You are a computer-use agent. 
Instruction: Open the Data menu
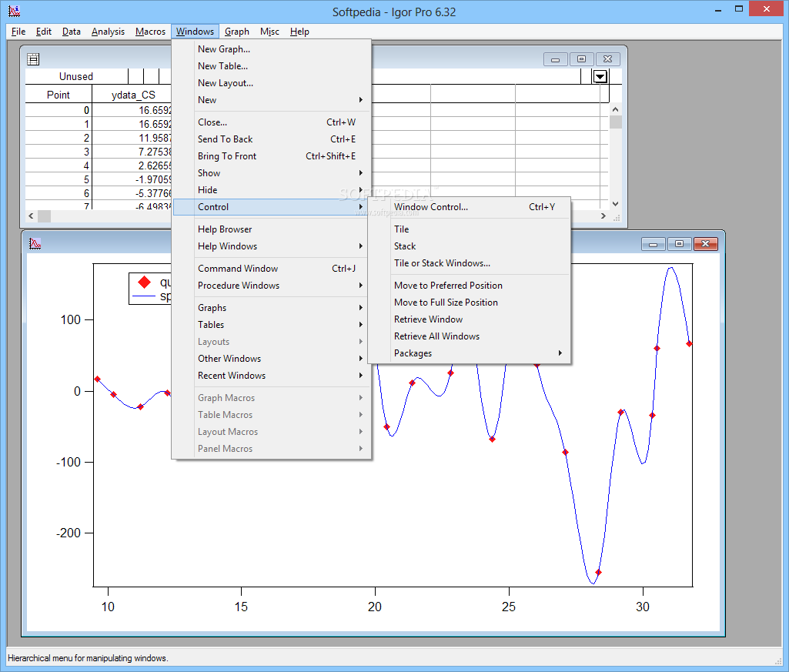[72, 32]
